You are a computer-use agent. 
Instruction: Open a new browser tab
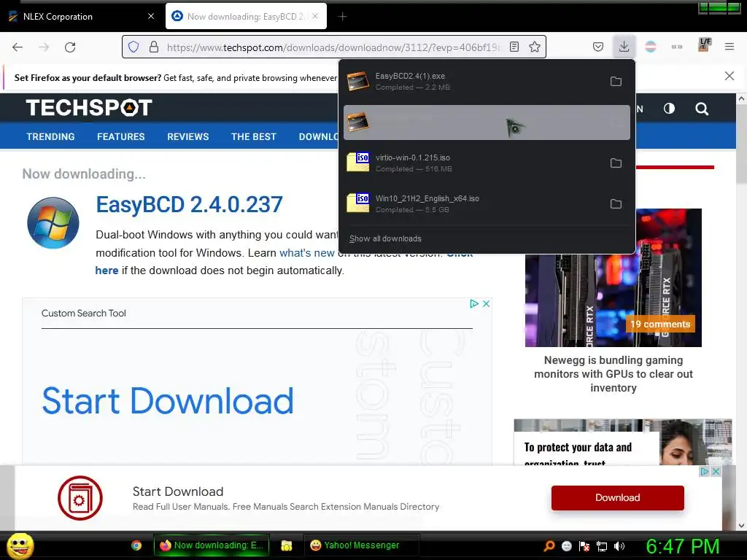pyautogui.click(x=342, y=17)
